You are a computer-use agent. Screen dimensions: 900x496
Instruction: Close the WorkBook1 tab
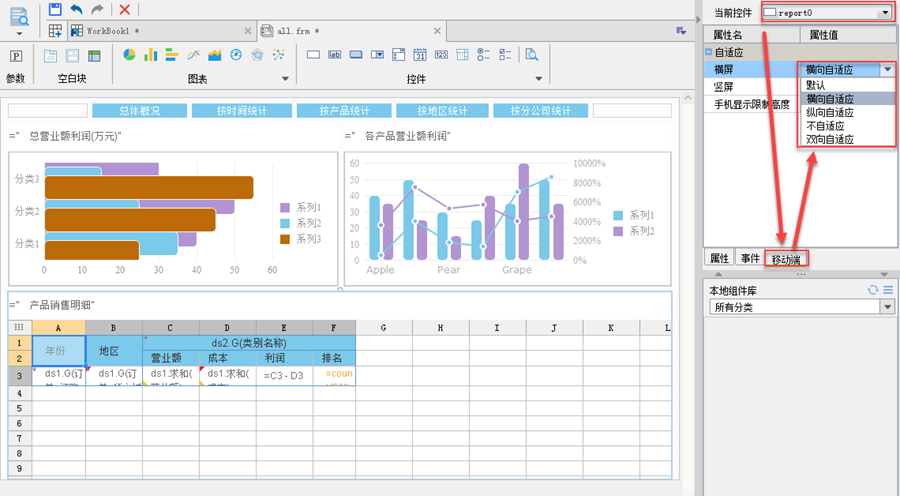247,31
